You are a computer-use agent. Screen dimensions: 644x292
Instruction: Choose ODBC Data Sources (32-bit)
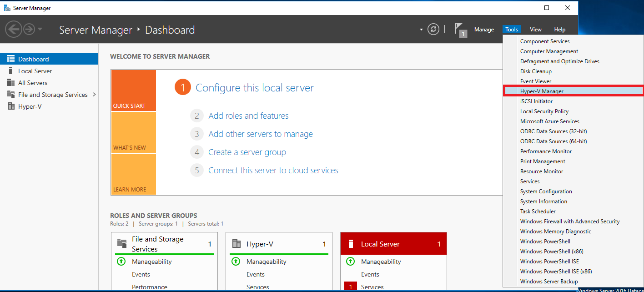coord(573,131)
